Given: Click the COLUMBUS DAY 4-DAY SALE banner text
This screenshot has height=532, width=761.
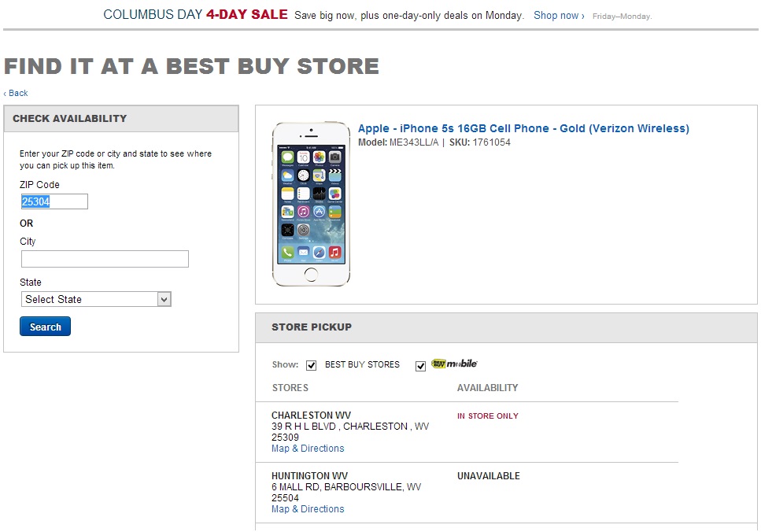Looking at the screenshot, I should [x=196, y=15].
